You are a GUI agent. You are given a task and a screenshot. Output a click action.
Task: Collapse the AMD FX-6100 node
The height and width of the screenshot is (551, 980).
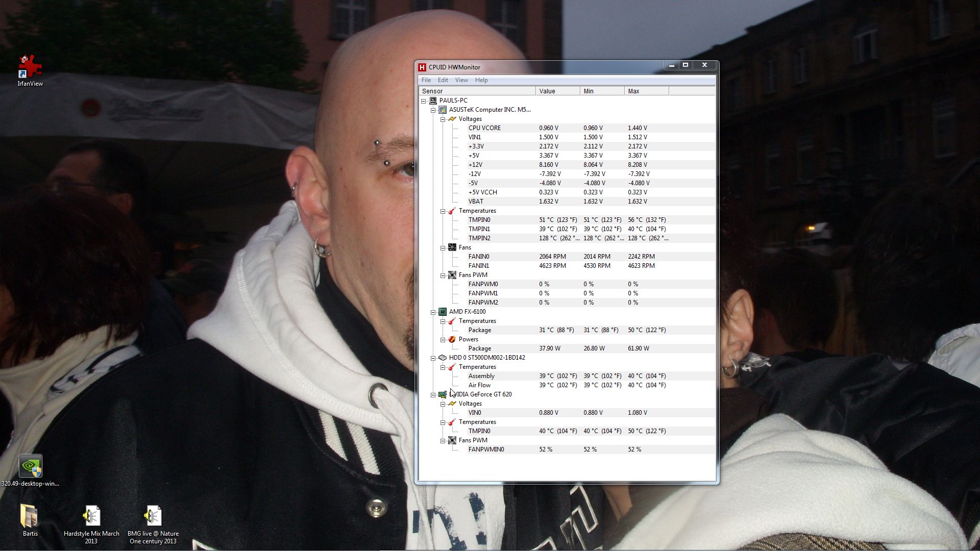click(433, 312)
